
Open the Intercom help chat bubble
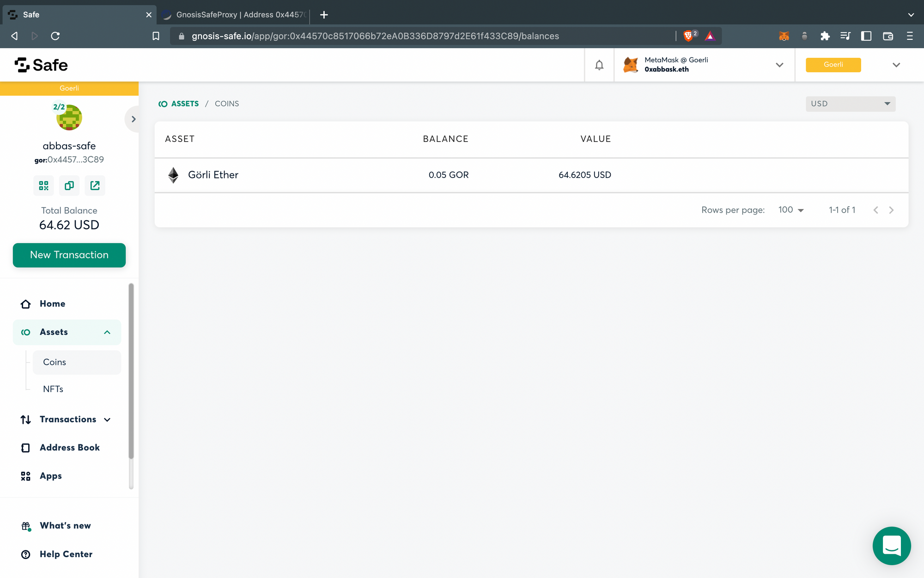coord(892,546)
